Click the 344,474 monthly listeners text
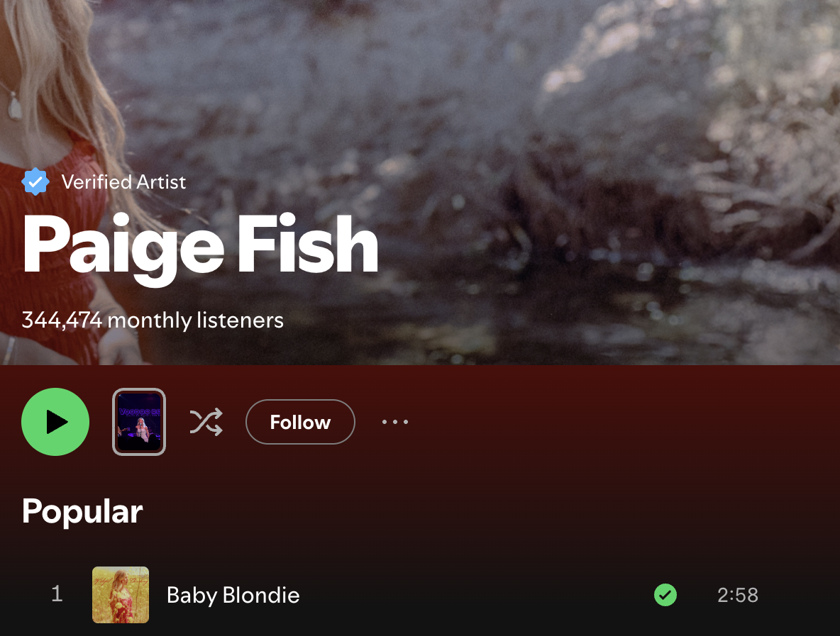Viewport: 840px width, 636px height. (153, 320)
